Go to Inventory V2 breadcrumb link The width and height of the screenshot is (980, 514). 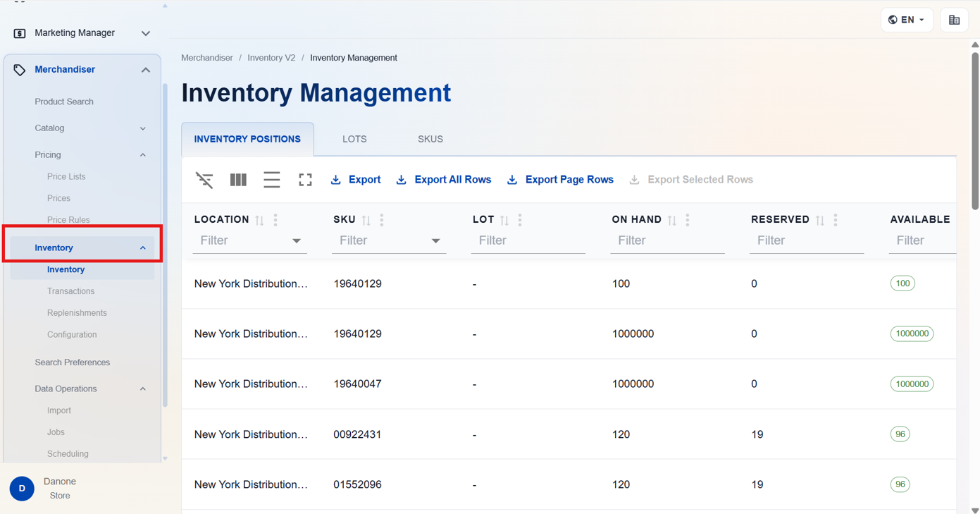tap(271, 58)
